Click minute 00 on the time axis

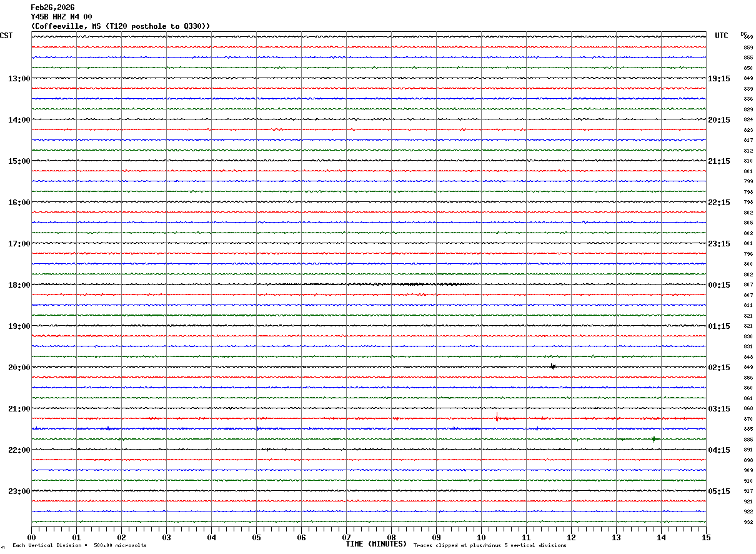coord(31,537)
